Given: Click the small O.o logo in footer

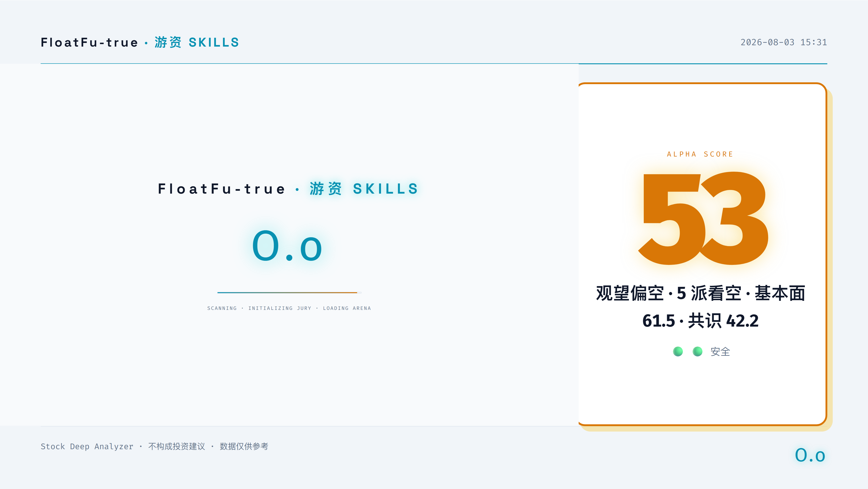Looking at the screenshot, I should (810, 455).
